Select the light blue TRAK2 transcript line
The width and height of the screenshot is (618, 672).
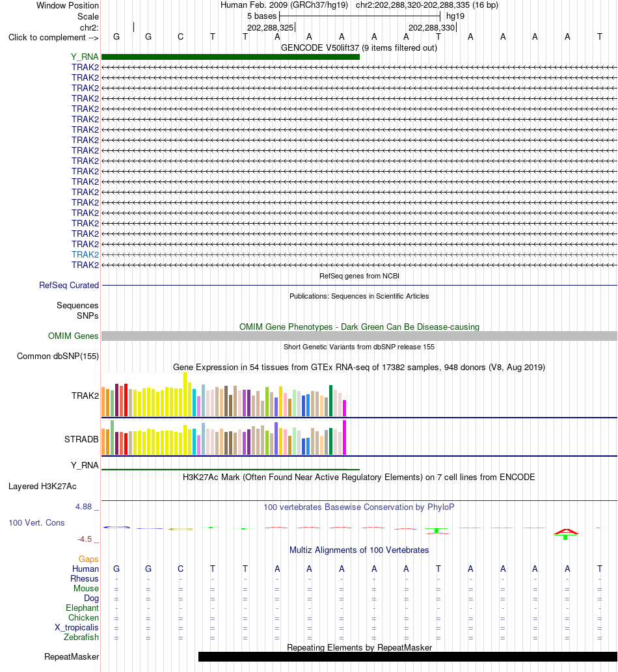[359, 254]
